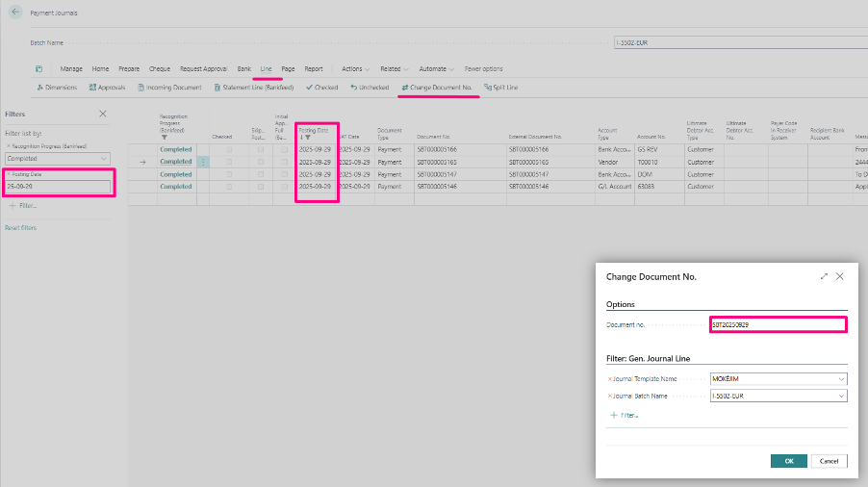Expand the Change Document No. dialog
The image size is (868, 487).
pyautogui.click(x=824, y=276)
